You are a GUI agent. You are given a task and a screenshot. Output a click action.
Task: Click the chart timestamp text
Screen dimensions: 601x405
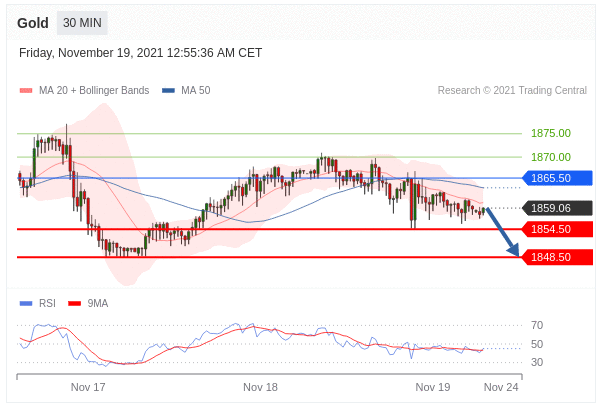[x=140, y=53]
